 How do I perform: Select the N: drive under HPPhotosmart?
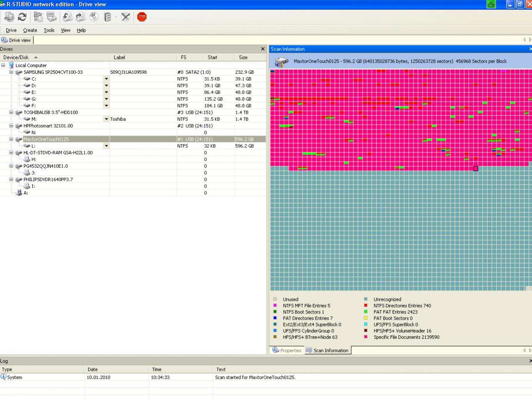(133, 133)
